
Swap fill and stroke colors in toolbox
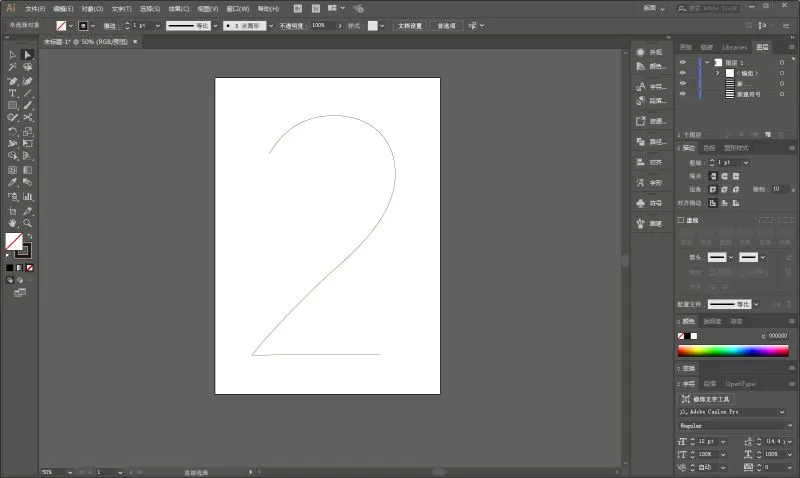point(30,236)
